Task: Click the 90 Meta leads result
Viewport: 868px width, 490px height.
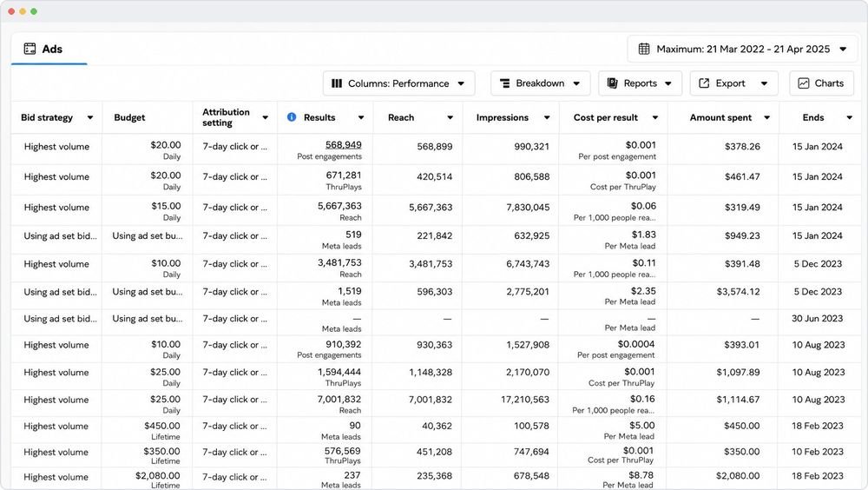Action: click(x=341, y=431)
